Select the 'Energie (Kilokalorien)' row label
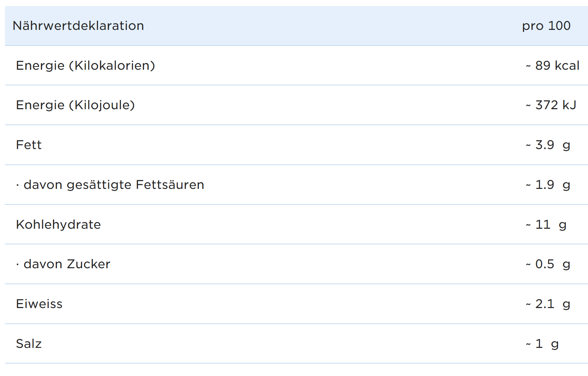 (x=86, y=66)
